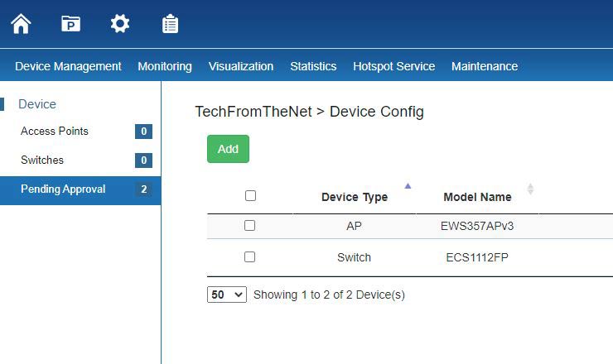Open the Statistics menu
Image resolution: width=613 pixels, height=364 pixels.
(x=313, y=66)
